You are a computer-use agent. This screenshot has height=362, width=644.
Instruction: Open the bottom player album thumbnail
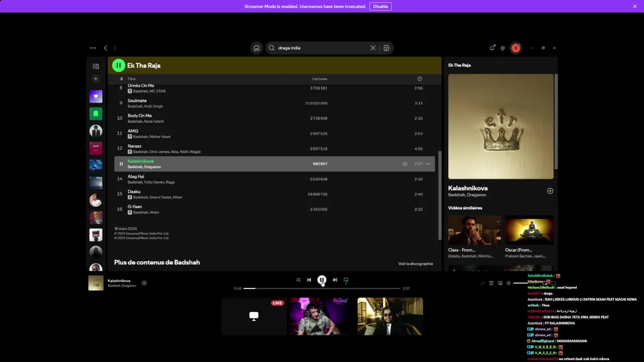pyautogui.click(x=96, y=283)
